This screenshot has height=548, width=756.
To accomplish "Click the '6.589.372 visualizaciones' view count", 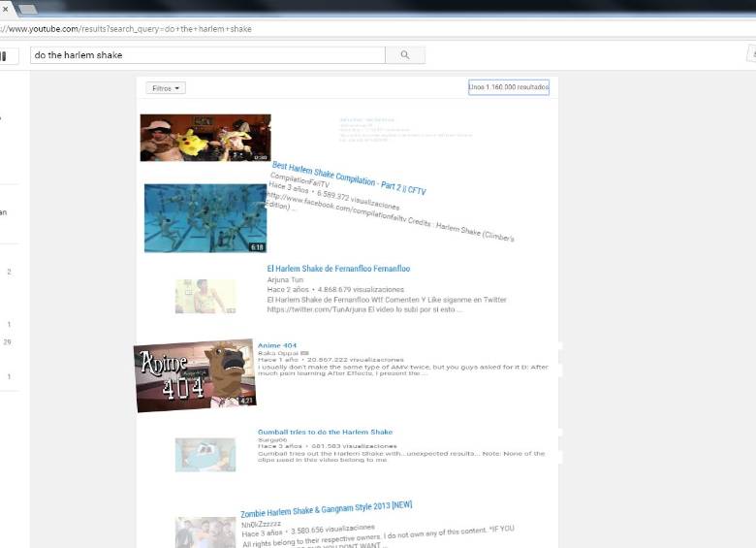I will tap(359, 200).
